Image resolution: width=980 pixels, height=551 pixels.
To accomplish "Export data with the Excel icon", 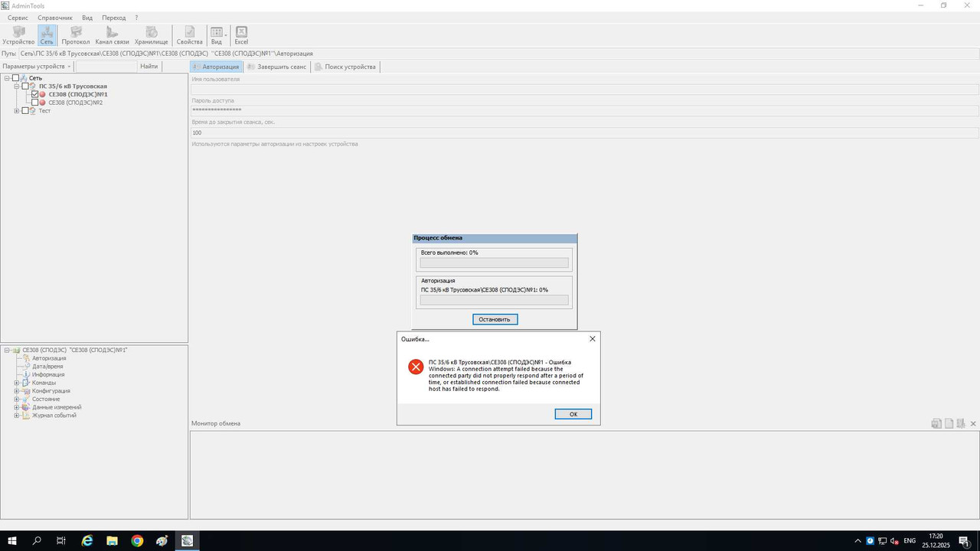I will tap(241, 35).
